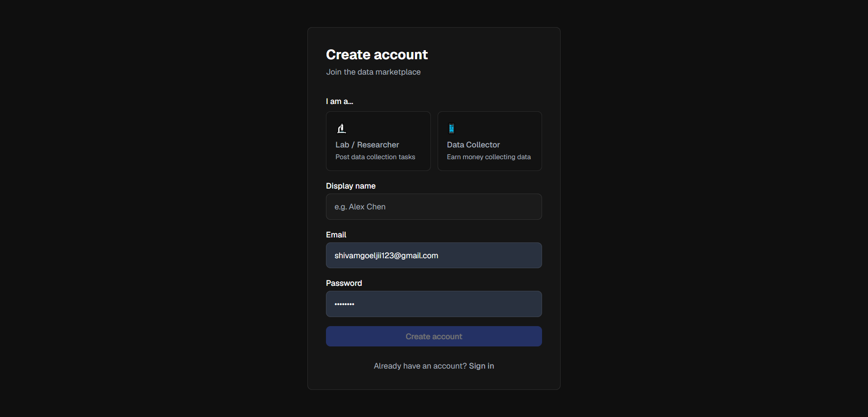868x417 pixels.
Task: Click the 'I am a...' label
Action: (340, 101)
